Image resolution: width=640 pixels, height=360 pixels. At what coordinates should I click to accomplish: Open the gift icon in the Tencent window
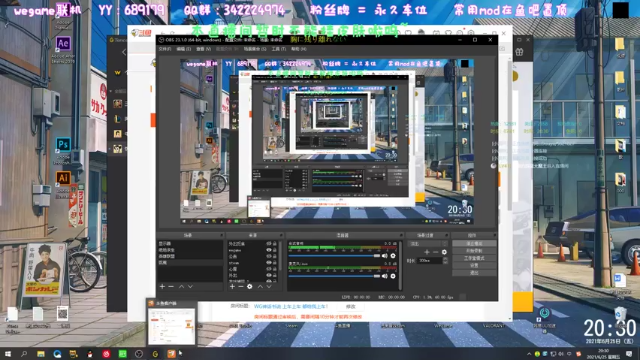pos(519,52)
